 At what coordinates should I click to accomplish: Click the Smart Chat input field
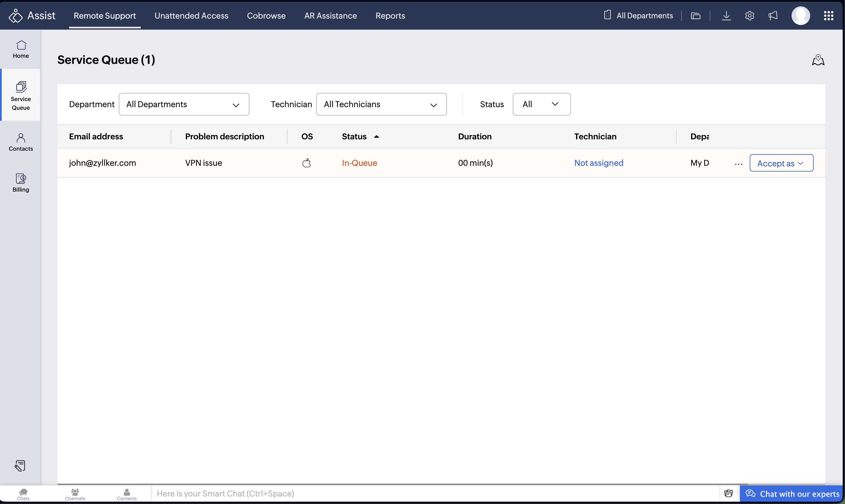tap(435, 494)
